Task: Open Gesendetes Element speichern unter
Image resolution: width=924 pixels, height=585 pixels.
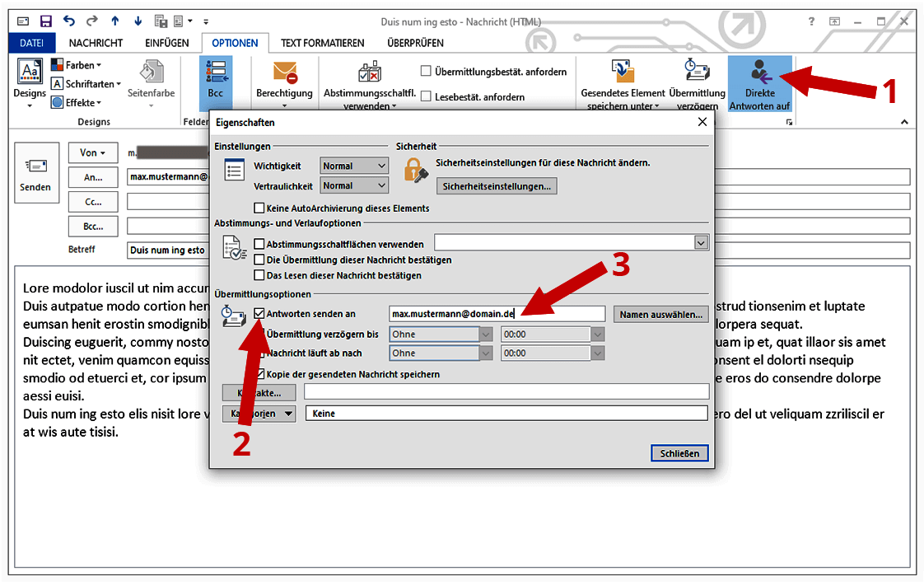Action: point(620,80)
